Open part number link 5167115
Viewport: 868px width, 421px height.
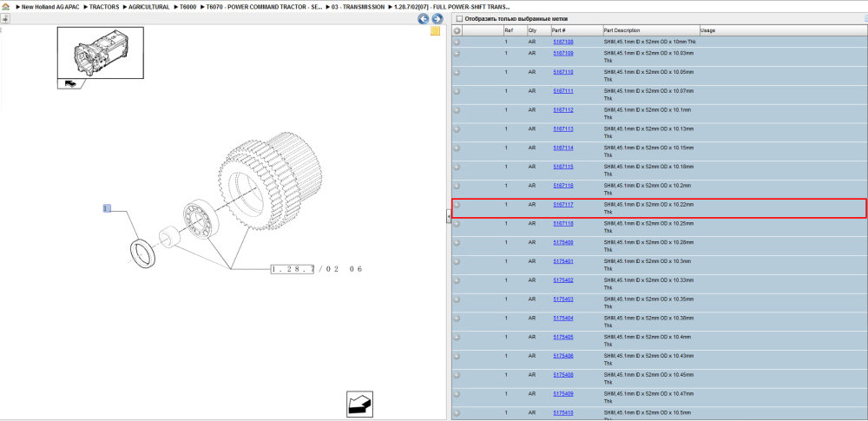563,167
